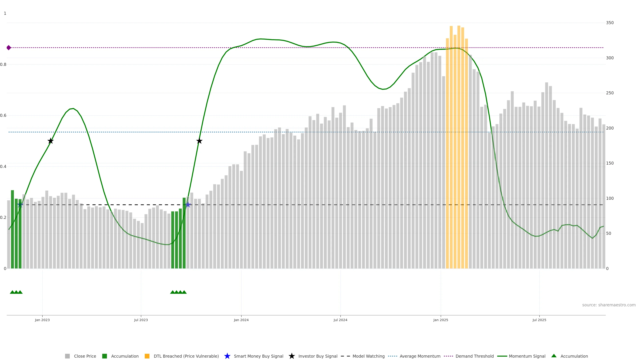Click the Jul 2025 axis label
The width and height of the screenshot is (644, 362).
pyautogui.click(x=539, y=320)
